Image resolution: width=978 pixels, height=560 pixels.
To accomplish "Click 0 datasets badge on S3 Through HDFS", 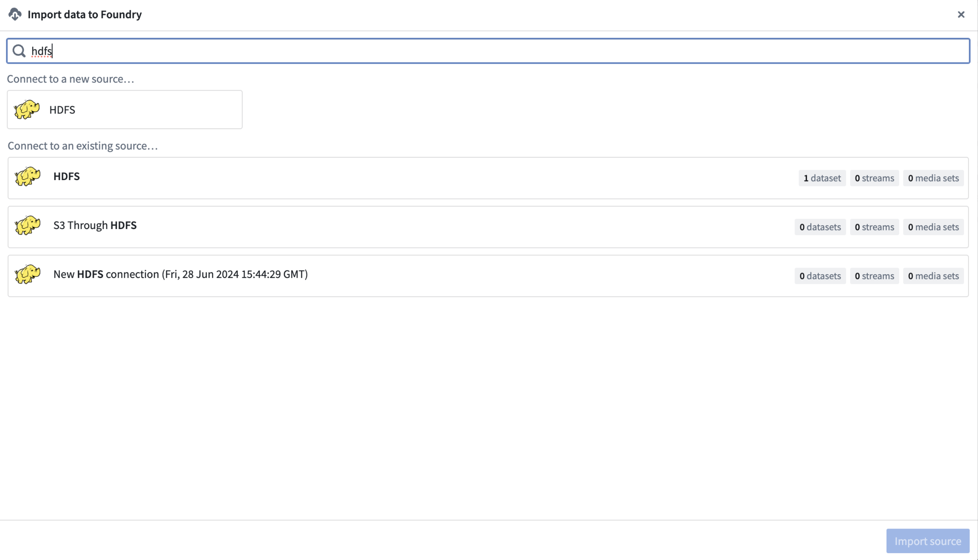I will (x=820, y=227).
